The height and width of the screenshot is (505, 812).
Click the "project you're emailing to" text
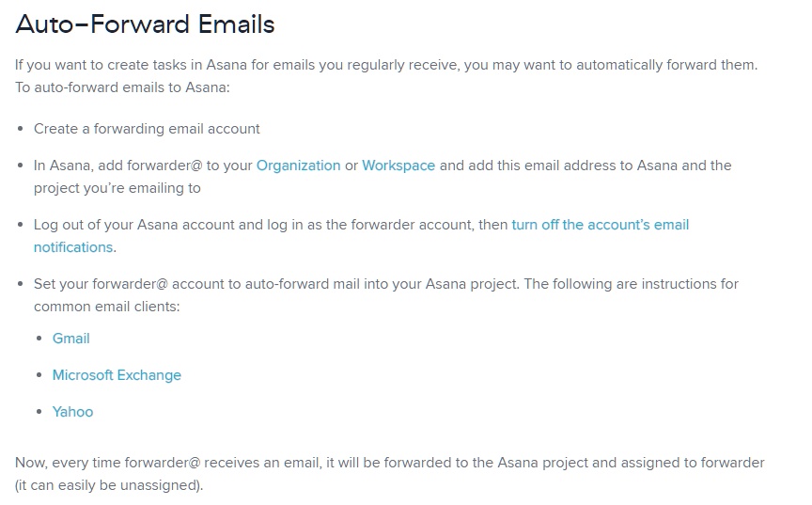coord(117,188)
